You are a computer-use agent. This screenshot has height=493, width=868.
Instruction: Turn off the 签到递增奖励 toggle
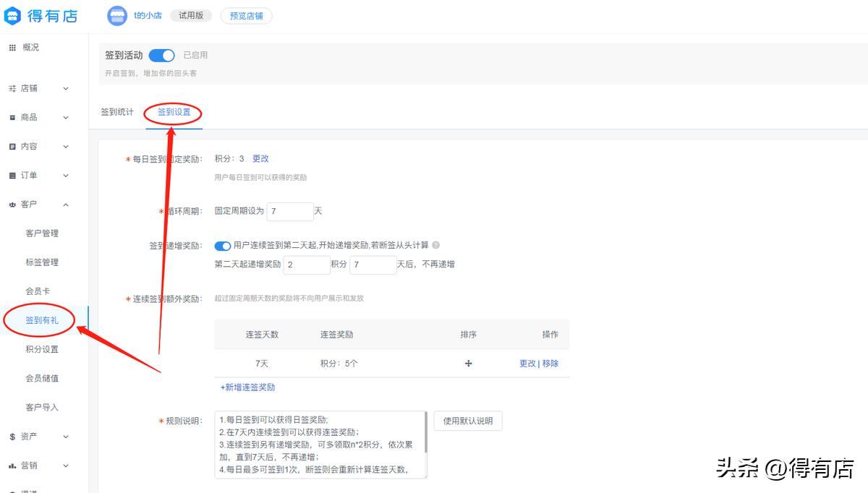point(222,245)
